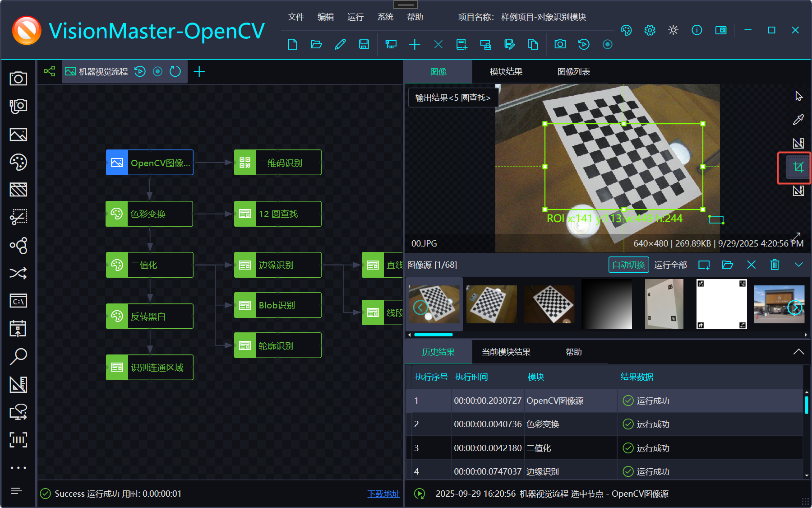Screen dimensions: 812x508
Task: Select the scissors crop tool in left sidebar
Action: [x=18, y=217]
